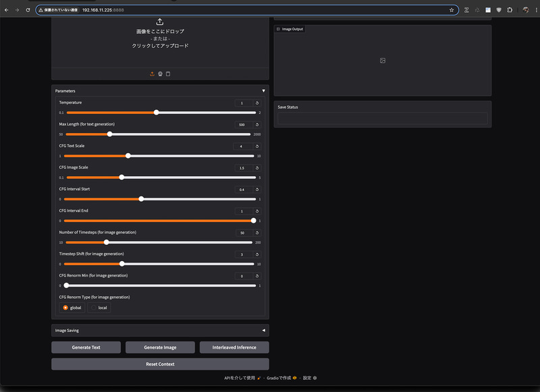Go back with the browser back arrow

[7, 10]
